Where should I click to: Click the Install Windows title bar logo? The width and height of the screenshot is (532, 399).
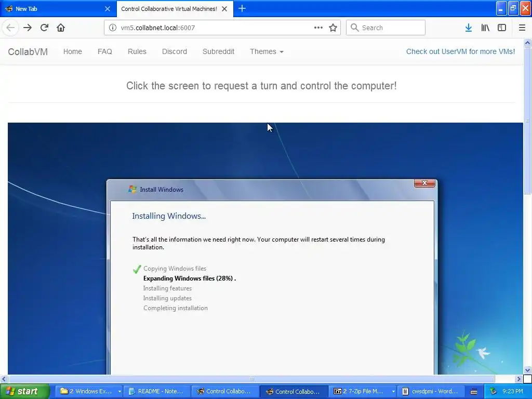(x=132, y=189)
